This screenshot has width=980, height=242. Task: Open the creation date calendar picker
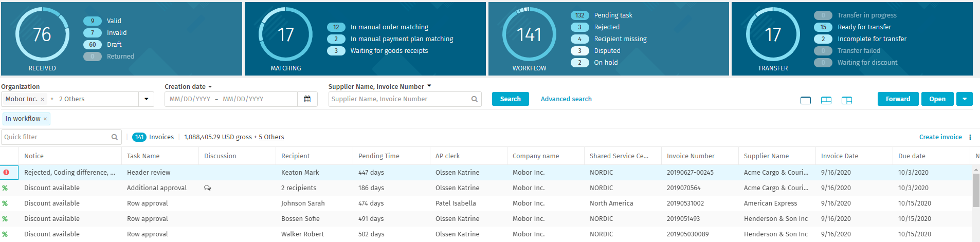coord(307,99)
